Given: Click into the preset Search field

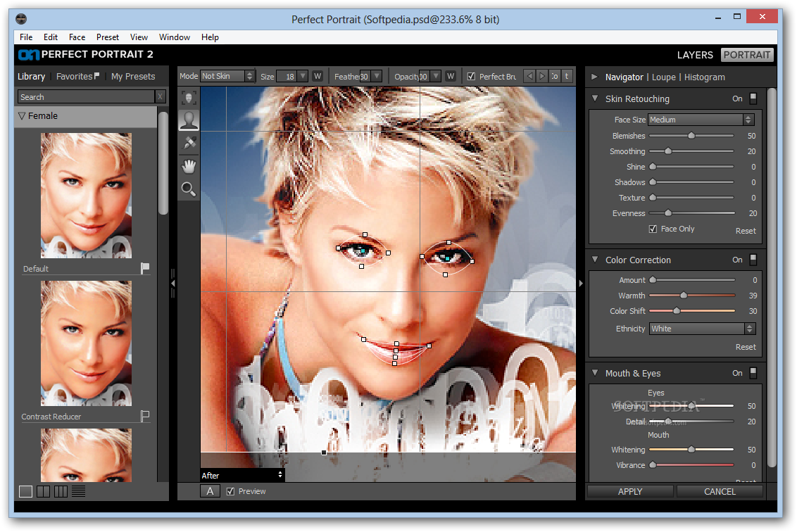Looking at the screenshot, I should tap(86, 96).
